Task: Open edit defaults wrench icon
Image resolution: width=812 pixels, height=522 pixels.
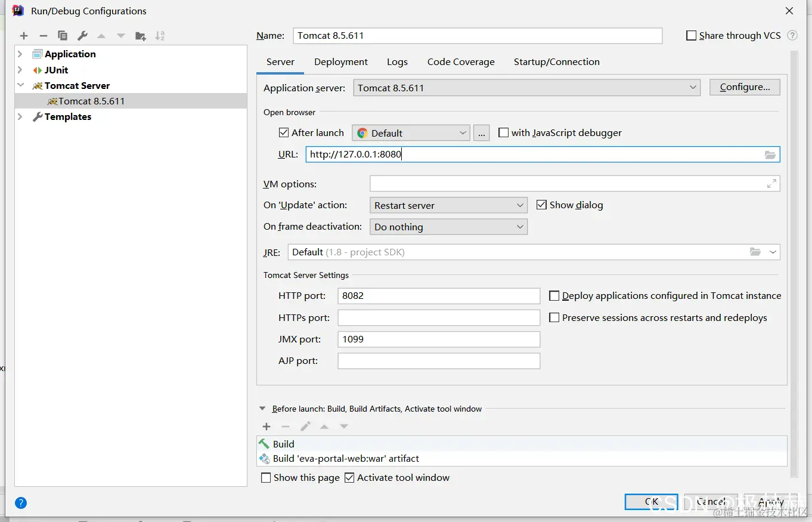Action: 83,36
